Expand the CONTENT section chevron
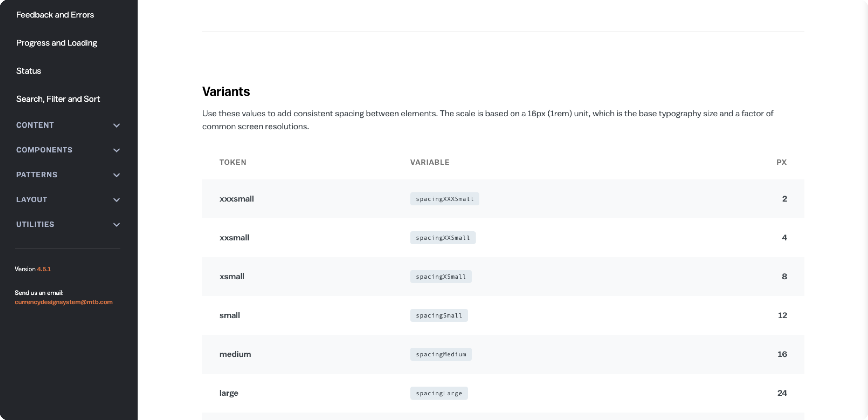The image size is (868, 420). (116, 126)
